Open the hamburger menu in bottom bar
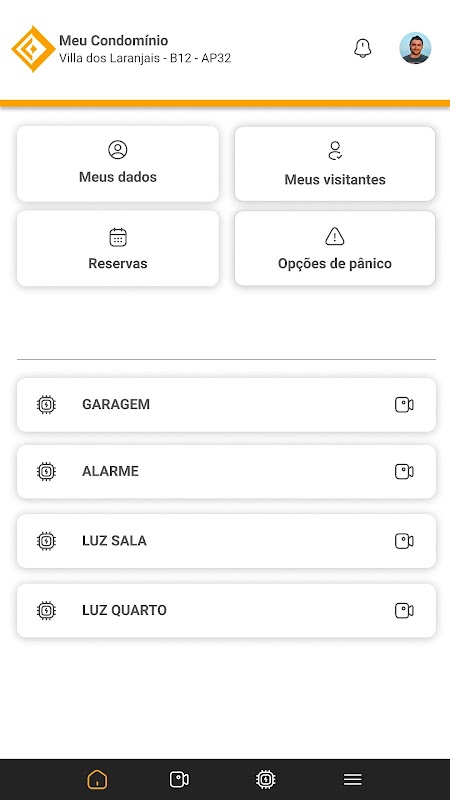 (x=353, y=779)
